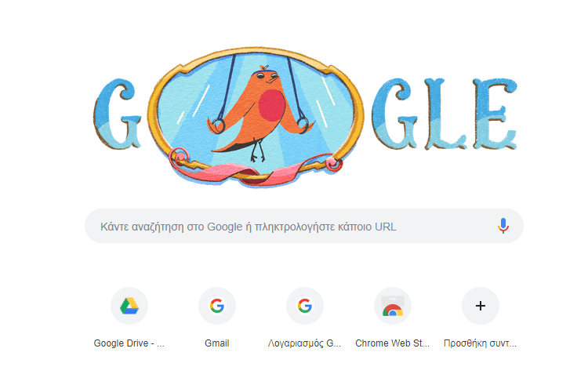Viewport: 588px width, 392px height.
Task: Open the Λογαριασμός G... shortcut icon
Action: point(305,306)
